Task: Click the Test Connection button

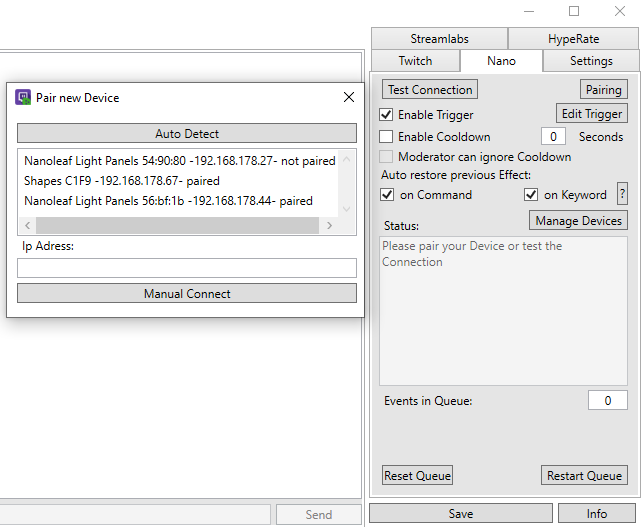Action: 430,89
